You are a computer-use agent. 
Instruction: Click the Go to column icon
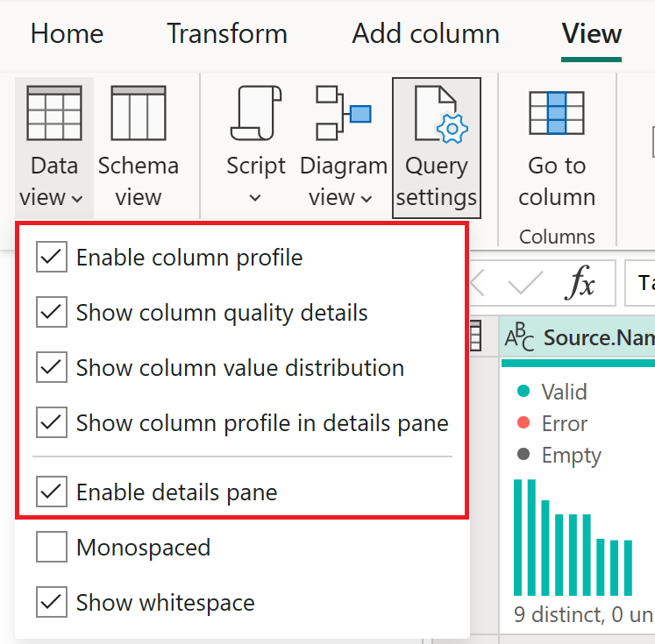tap(556, 112)
